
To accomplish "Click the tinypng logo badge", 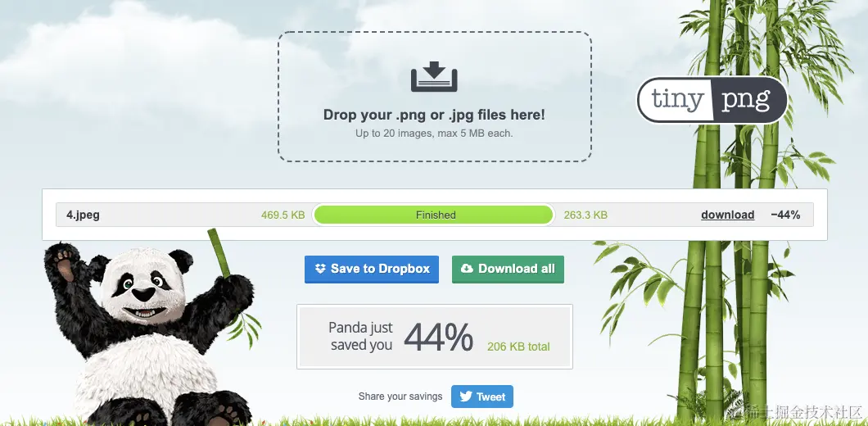I will click(x=712, y=100).
